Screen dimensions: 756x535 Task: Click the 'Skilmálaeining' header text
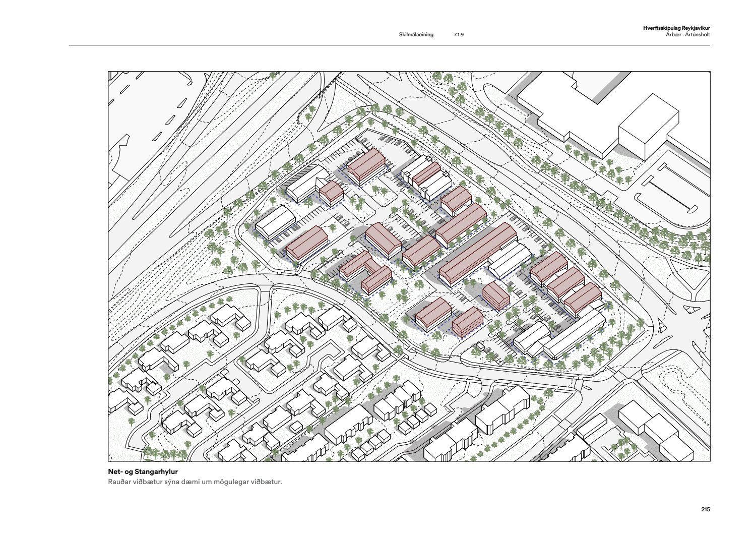pyautogui.click(x=416, y=35)
